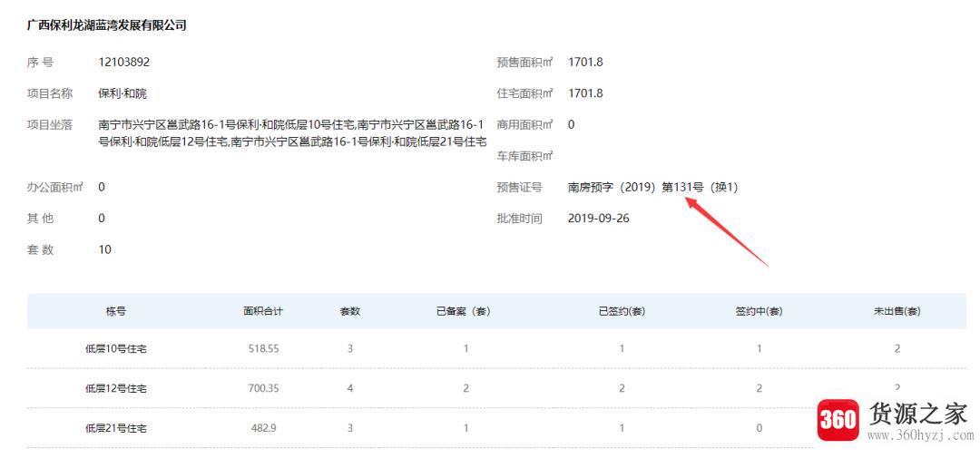Select the 套数 value 10
The height and width of the screenshot is (468, 980).
click(105, 249)
